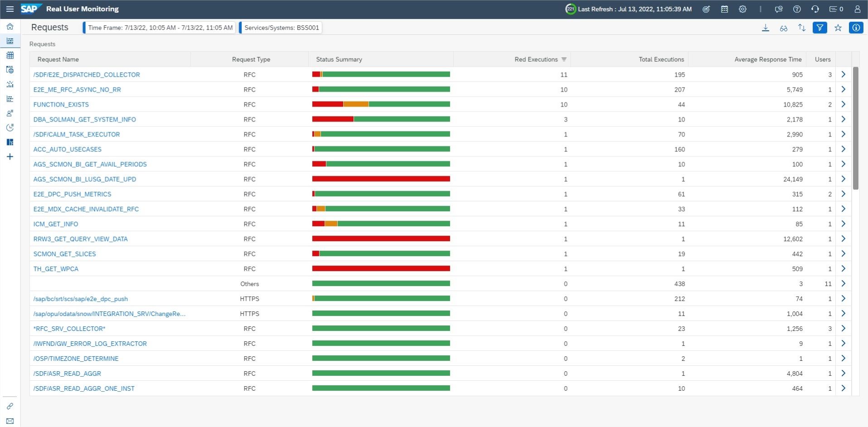Sort by Red Executions column header
Screen dimensions: 868x427
(536, 59)
